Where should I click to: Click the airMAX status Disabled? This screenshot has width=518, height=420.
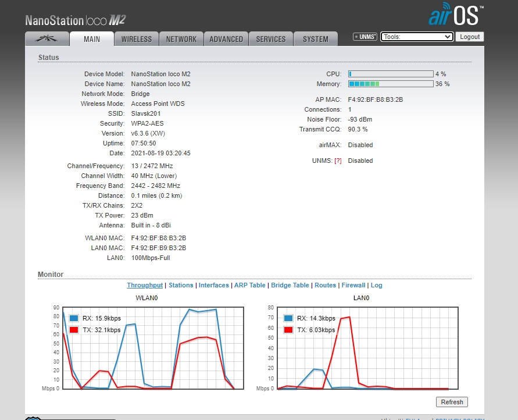click(x=360, y=145)
